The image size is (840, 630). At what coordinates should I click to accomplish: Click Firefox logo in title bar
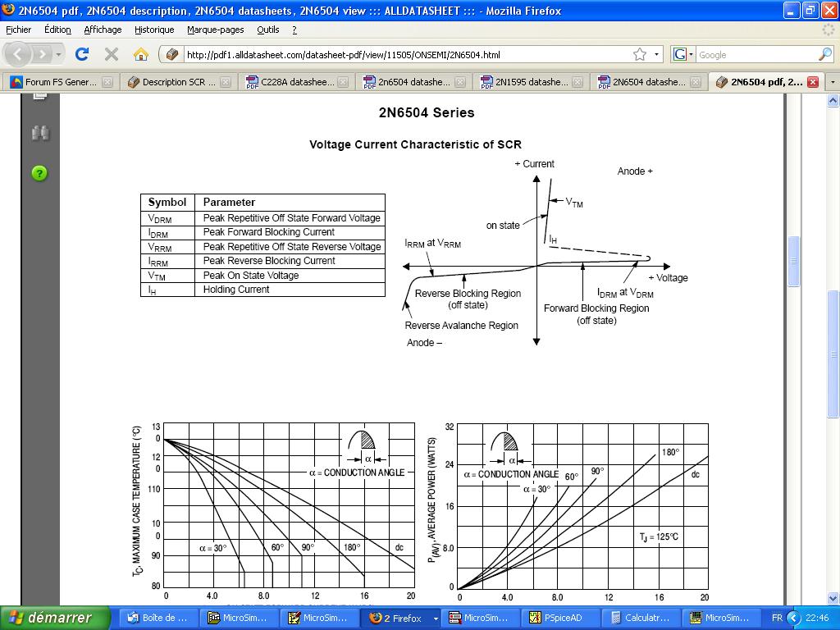click(x=8, y=10)
